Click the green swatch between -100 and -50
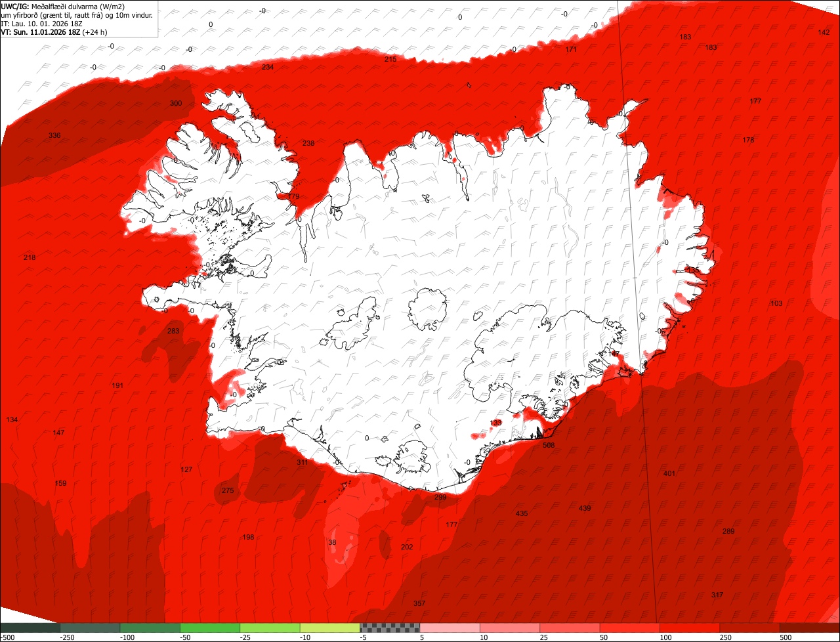 [x=150, y=628]
